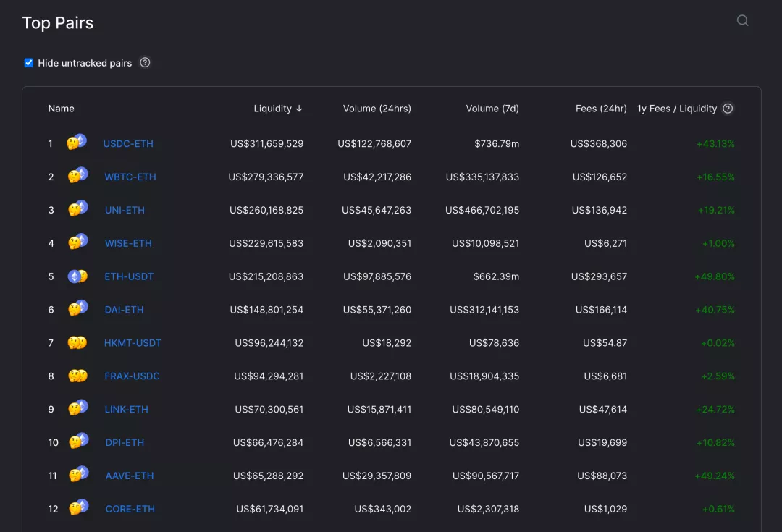Click the token icon pair for AAVE-ETH
The image size is (782, 532).
(79, 474)
